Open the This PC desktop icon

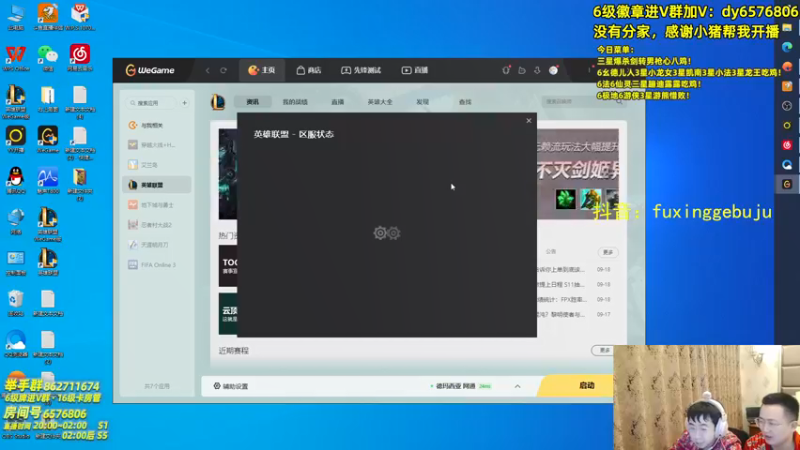16,17
